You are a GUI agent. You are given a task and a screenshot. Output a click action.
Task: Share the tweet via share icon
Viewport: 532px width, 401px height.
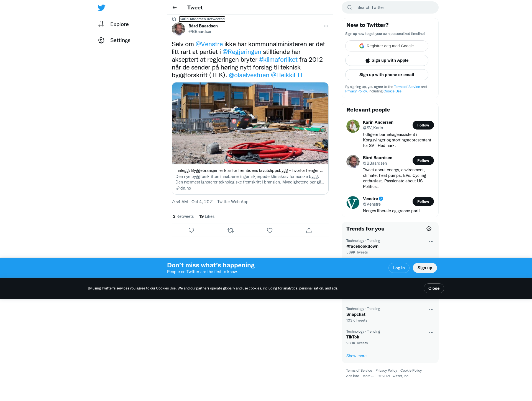coord(309,230)
